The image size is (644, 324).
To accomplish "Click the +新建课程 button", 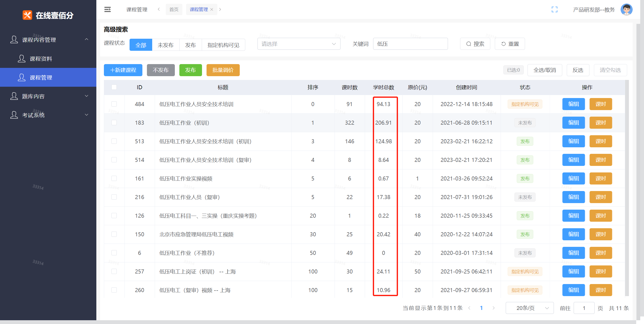I will coord(123,70).
